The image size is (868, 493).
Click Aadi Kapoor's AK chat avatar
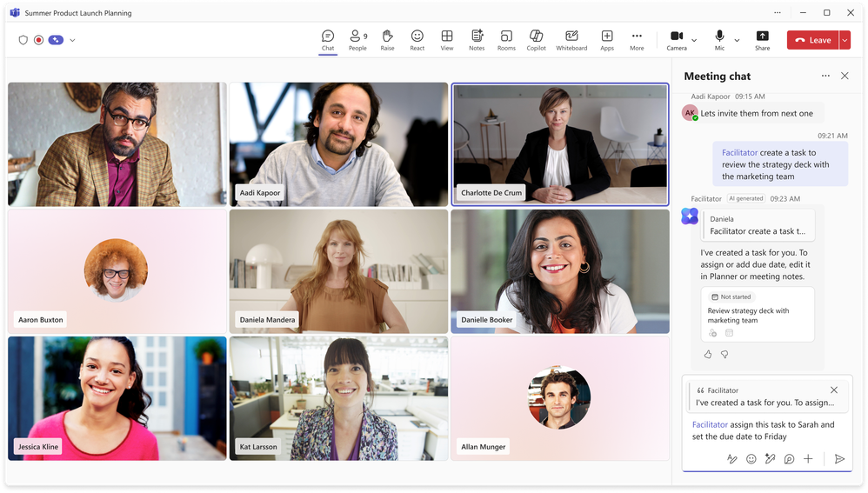coord(690,113)
